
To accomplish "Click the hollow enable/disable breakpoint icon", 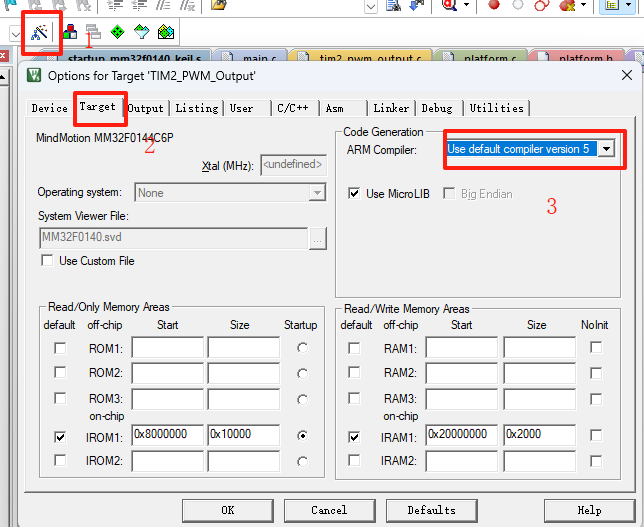I will pos(518,5).
